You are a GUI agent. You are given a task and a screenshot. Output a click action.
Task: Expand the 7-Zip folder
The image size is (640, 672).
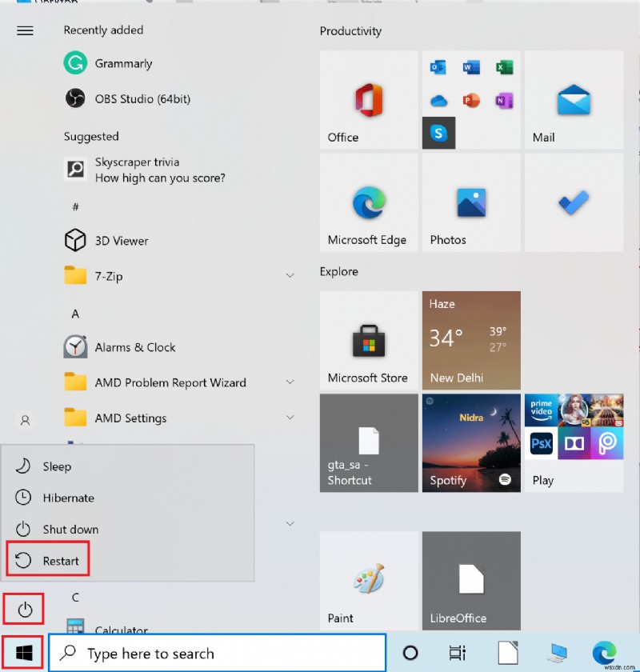(290, 275)
